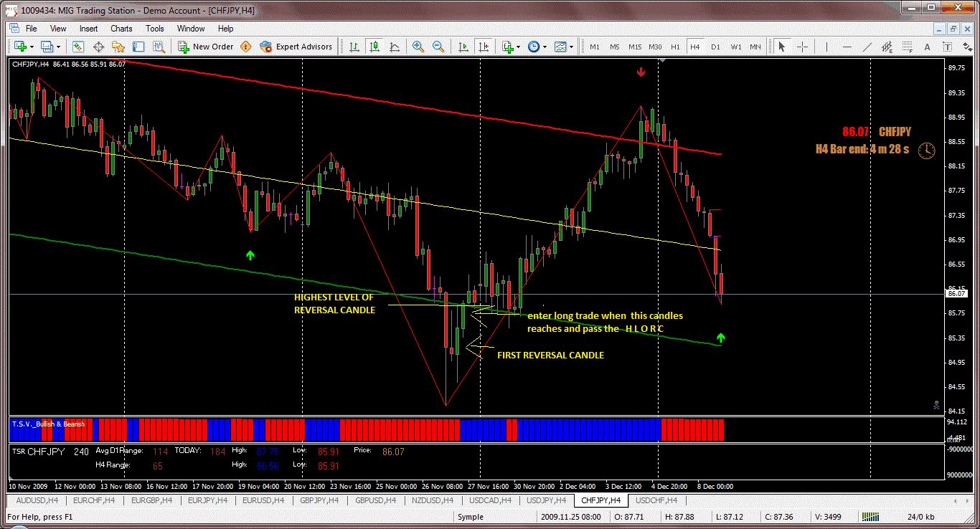Open the Insert menu
The width and height of the screenshot is (980, 529).
click(x=89, y=29)
